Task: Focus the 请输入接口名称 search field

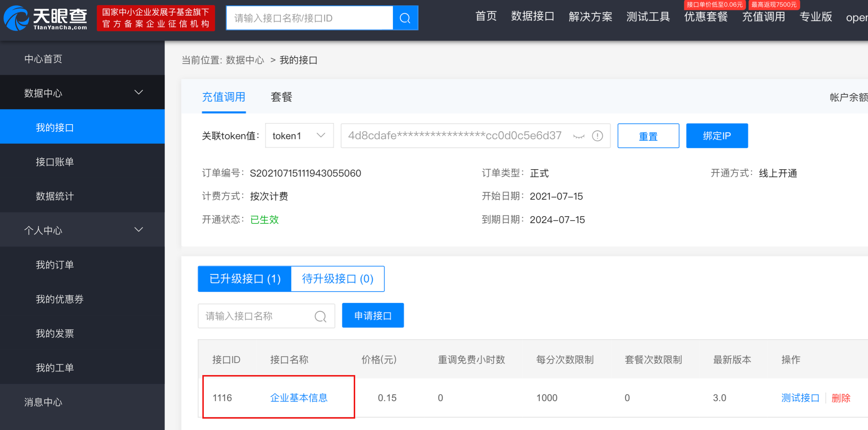Action: pyautogui.click(x=266, y=316)
